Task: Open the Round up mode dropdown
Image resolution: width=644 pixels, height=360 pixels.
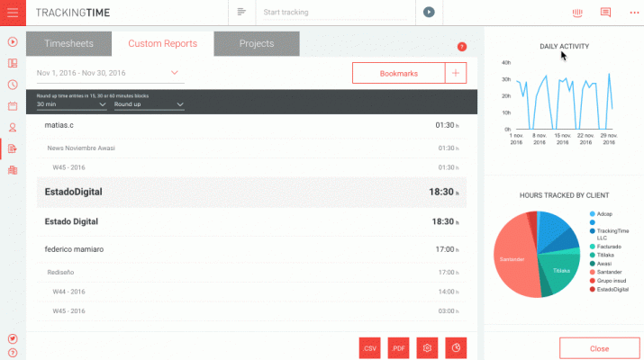Action: coord(149,104)
